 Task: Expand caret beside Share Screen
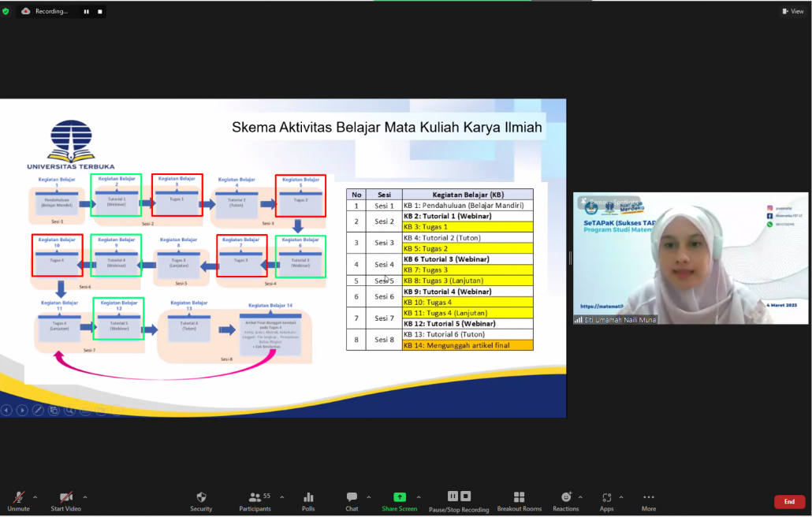[x=419, y=497]
